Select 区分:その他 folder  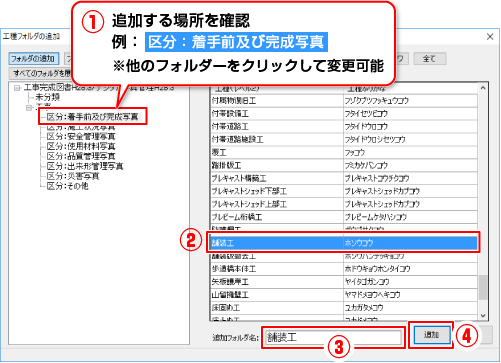pyautogui.click(x=67, y=186)
